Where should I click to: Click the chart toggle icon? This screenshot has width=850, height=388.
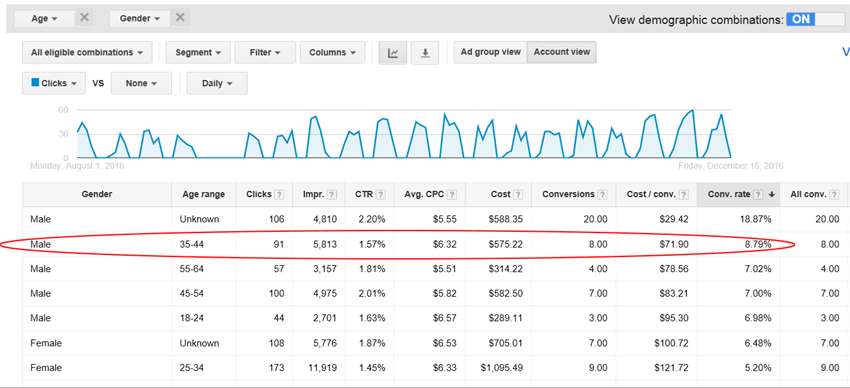[x=393, y=53]
